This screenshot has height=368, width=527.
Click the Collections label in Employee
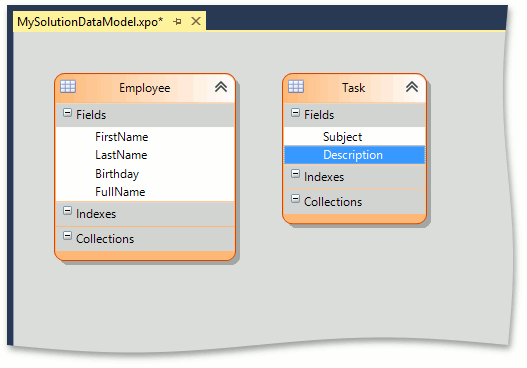(x=105, y=239)
